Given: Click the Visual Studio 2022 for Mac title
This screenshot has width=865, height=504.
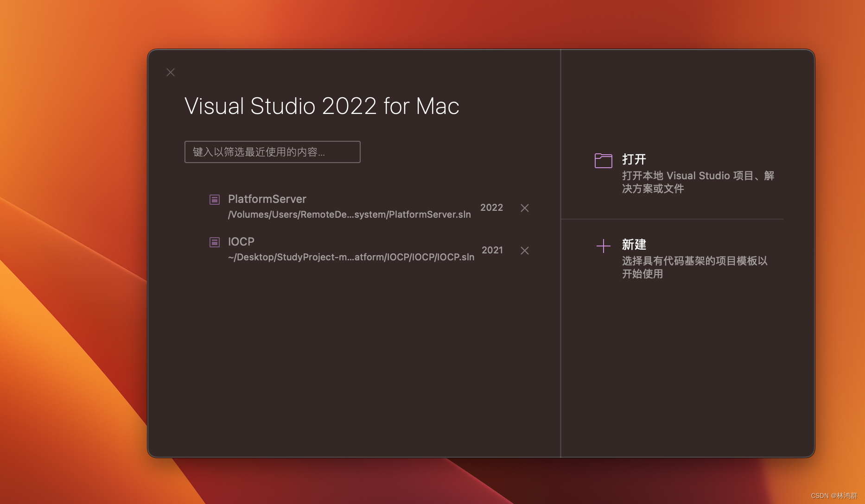Looking at the screenshot, I should tap(322, 106).
